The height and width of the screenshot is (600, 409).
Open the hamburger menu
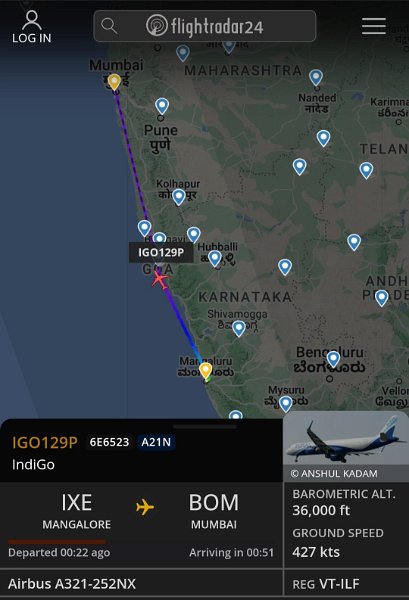pos(373,26)
